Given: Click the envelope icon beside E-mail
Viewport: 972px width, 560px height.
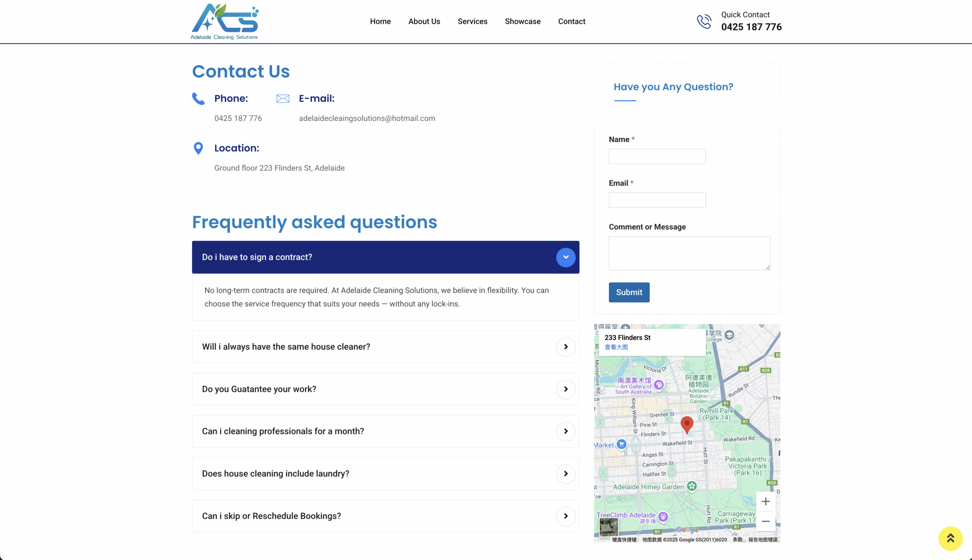Looking at the screenshot, I should (x=283, y=99).
